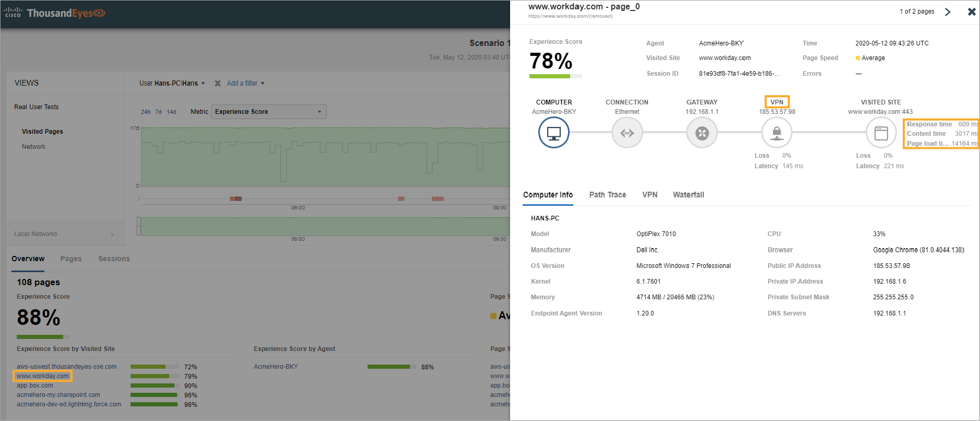Screen dimensions: 980x421
Task: Click the Ethernet connection node icon
Action: [x=627, y=133]
